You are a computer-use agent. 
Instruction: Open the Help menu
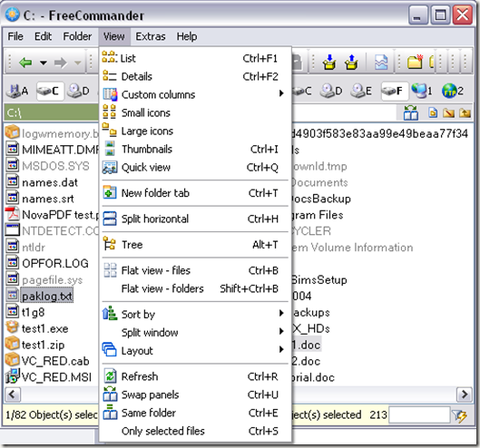pyautogui.click(x=187, y=36)
